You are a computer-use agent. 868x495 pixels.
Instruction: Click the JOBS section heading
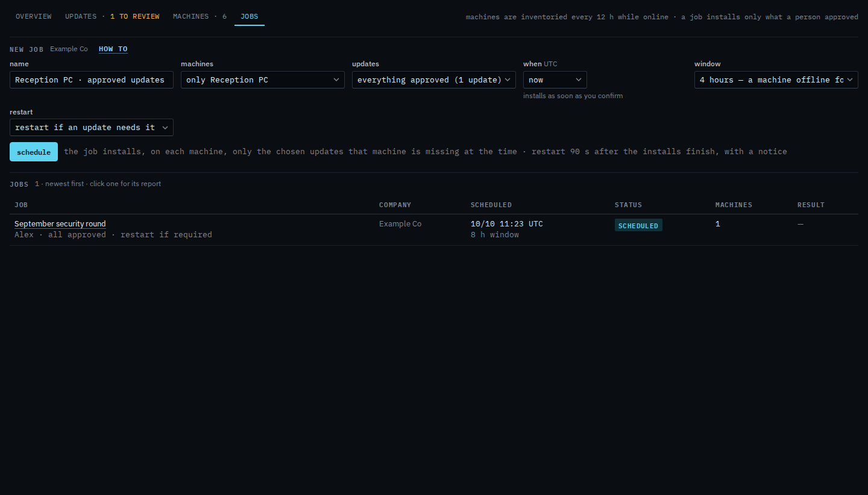coord(20,184)
